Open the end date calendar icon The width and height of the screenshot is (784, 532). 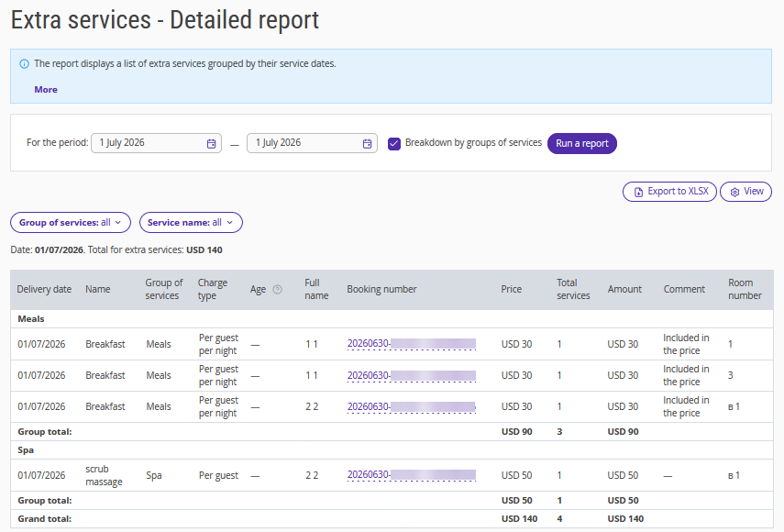point(367,143)
